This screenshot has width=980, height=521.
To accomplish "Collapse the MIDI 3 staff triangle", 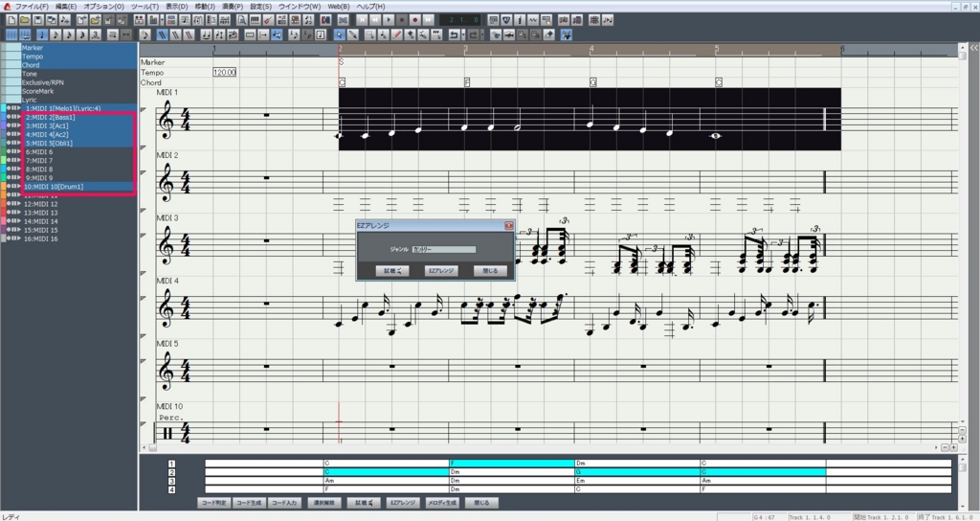I will tap(144, 237).
